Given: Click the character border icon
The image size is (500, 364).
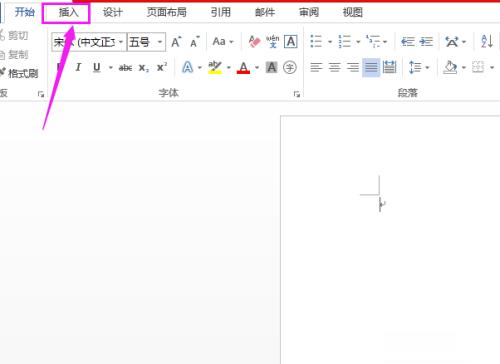Looking at the screenshot, I should (x=291, y=42).
